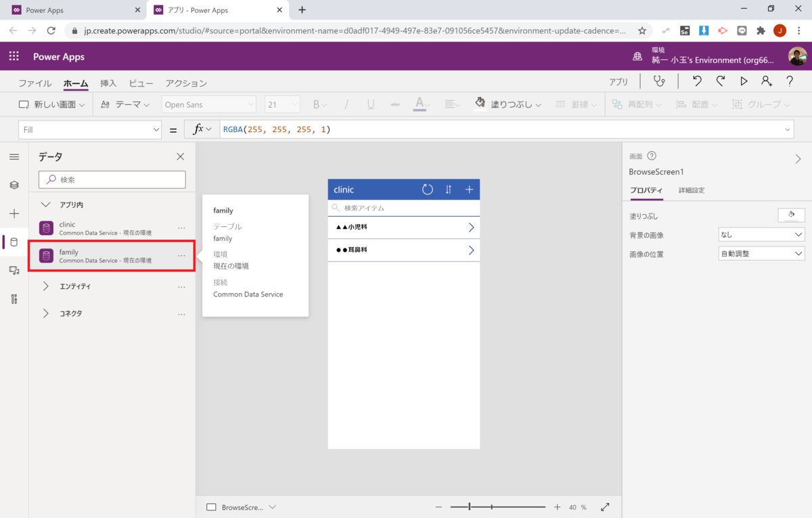Preview the app with the play icon
Image resolution: width=812 pixels, height=518 pixels.
(744, 81)
